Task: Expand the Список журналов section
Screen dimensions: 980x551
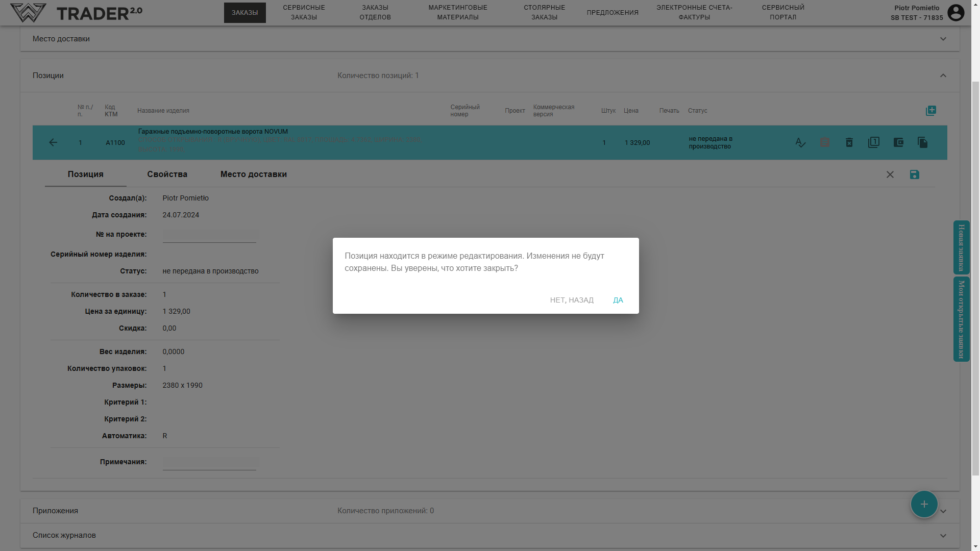Action: point(943,535)
